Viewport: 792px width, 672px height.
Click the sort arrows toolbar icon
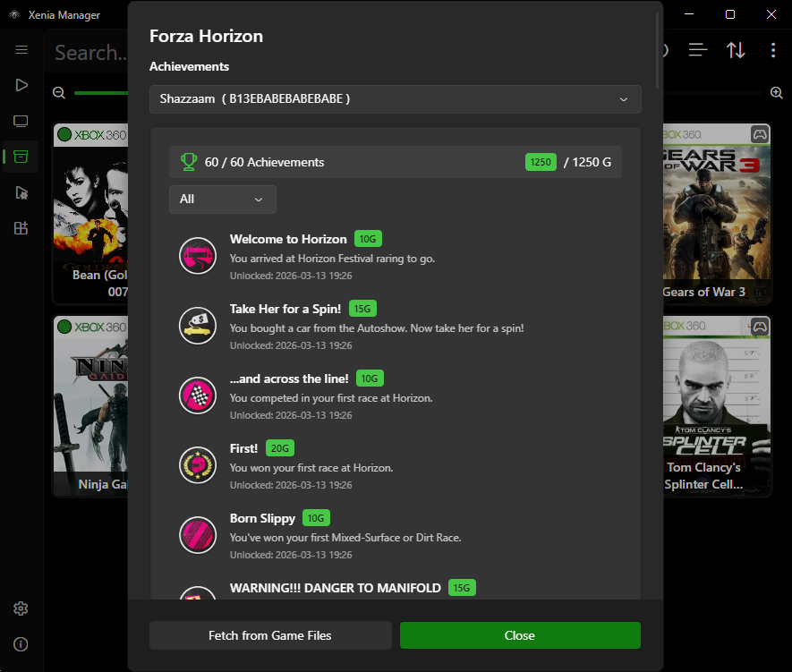click(x=736, y=49)
